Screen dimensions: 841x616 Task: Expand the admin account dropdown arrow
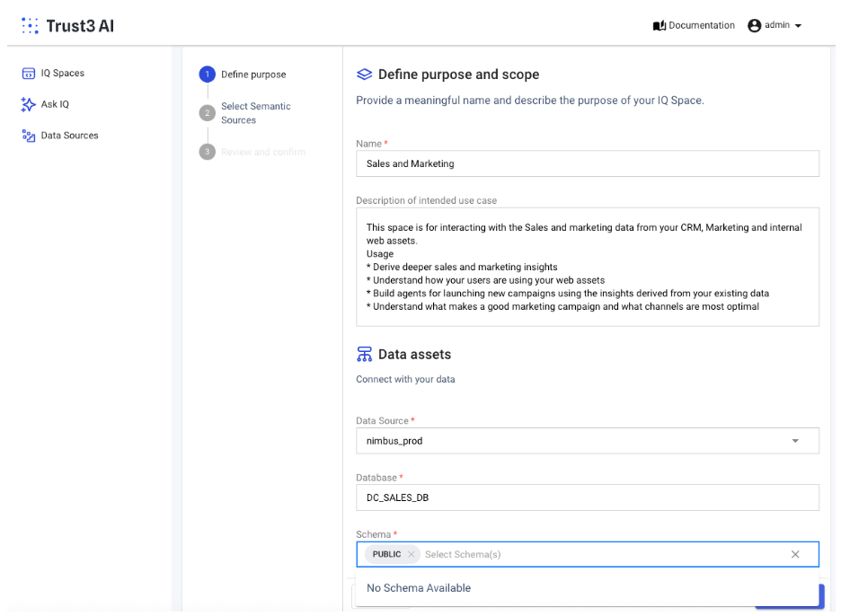click(x=798, y=26)
